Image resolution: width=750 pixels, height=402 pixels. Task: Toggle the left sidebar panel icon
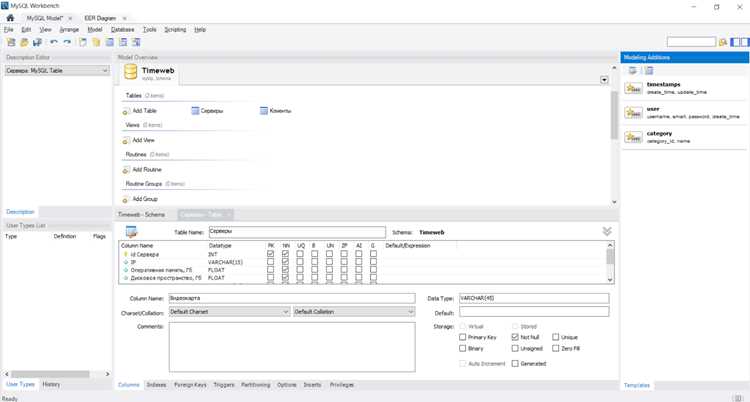[x=735, y=42]
